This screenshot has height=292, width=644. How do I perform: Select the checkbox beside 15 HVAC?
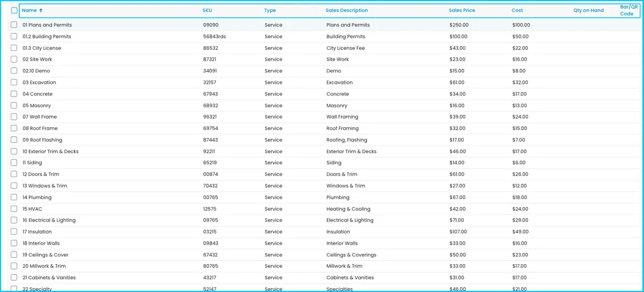[14, 209]
